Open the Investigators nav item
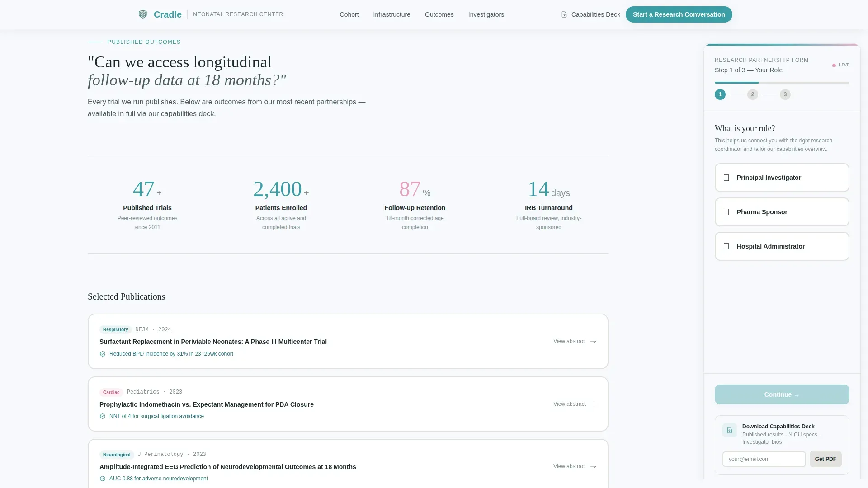 [x=486, y=14]
